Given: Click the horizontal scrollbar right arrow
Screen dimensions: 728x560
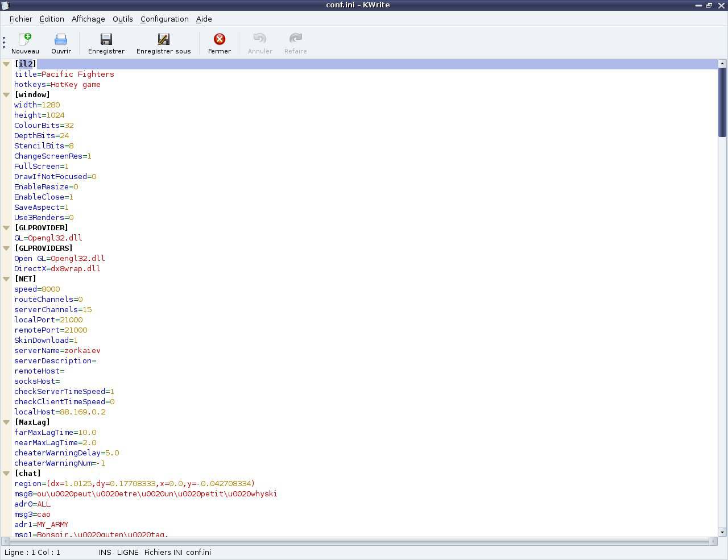Looking at the screenshot, I should [713, 541].
